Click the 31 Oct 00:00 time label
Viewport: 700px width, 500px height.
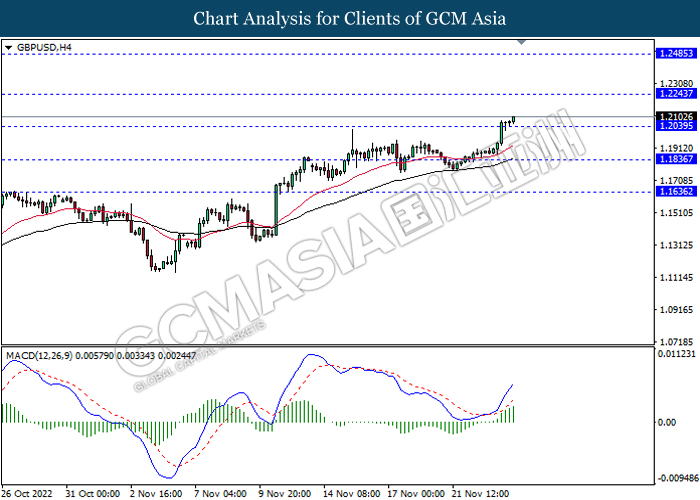pyautogui.click(x=92, y=493)
